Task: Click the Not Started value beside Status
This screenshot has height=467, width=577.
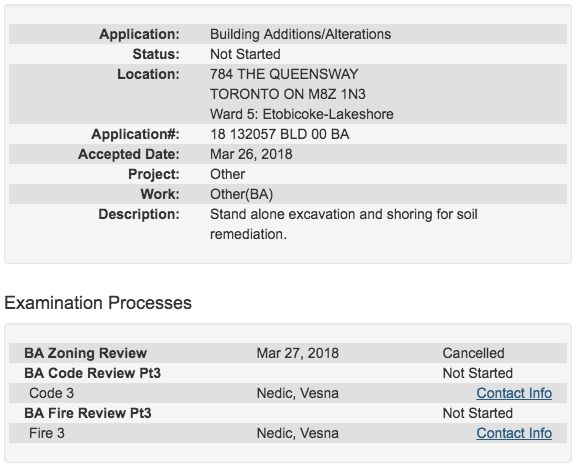Action: (245, 54)
